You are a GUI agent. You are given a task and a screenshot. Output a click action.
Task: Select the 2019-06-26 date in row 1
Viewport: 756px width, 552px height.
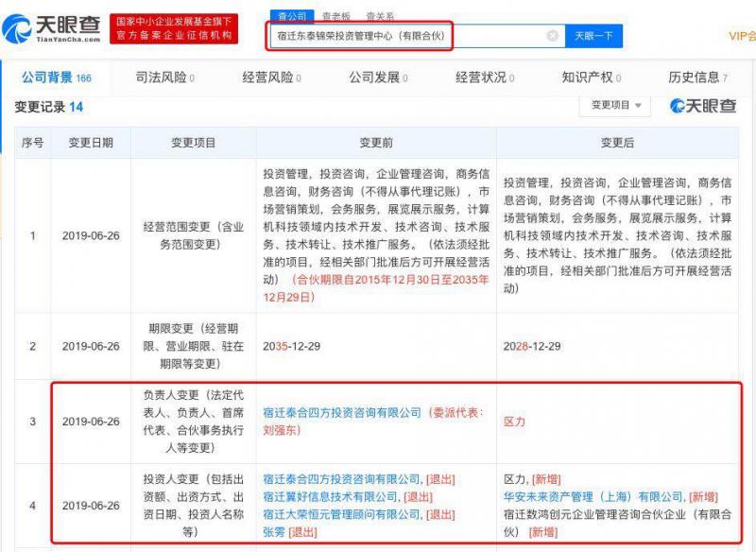point(91,235)
